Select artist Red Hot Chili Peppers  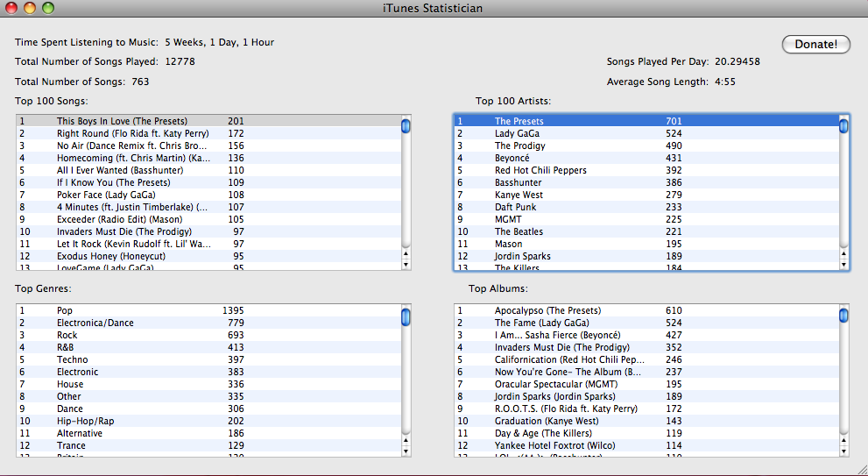pos(646,170)
